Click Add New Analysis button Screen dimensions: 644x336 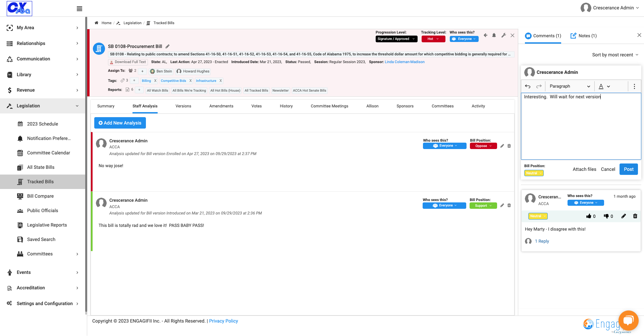point(120,123)
